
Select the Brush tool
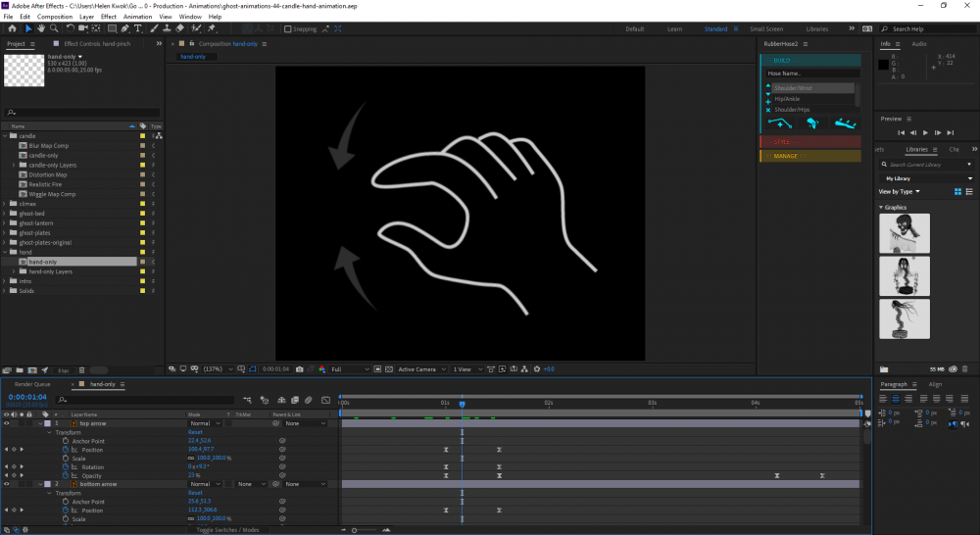[154, 28]
